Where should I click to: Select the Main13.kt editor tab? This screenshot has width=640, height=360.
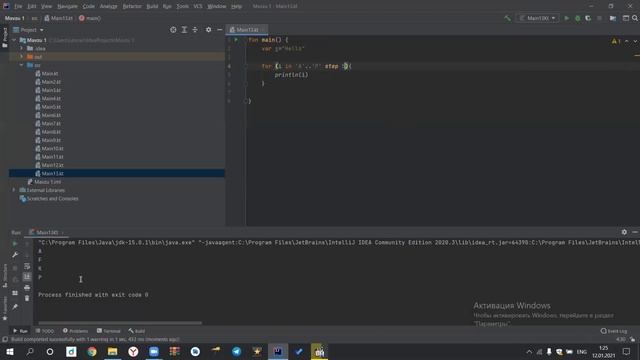click(x=247, y=30)
